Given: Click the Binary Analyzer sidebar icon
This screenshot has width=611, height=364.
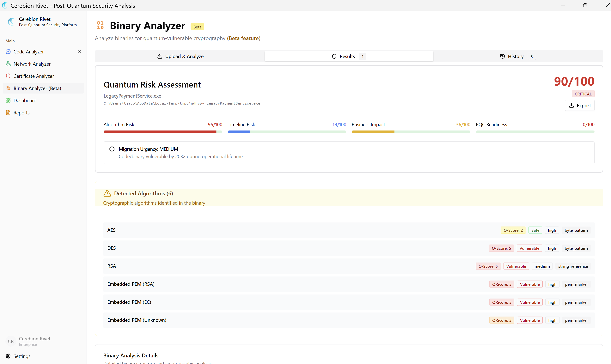Looking at the screenshot, I should [8, 88].
